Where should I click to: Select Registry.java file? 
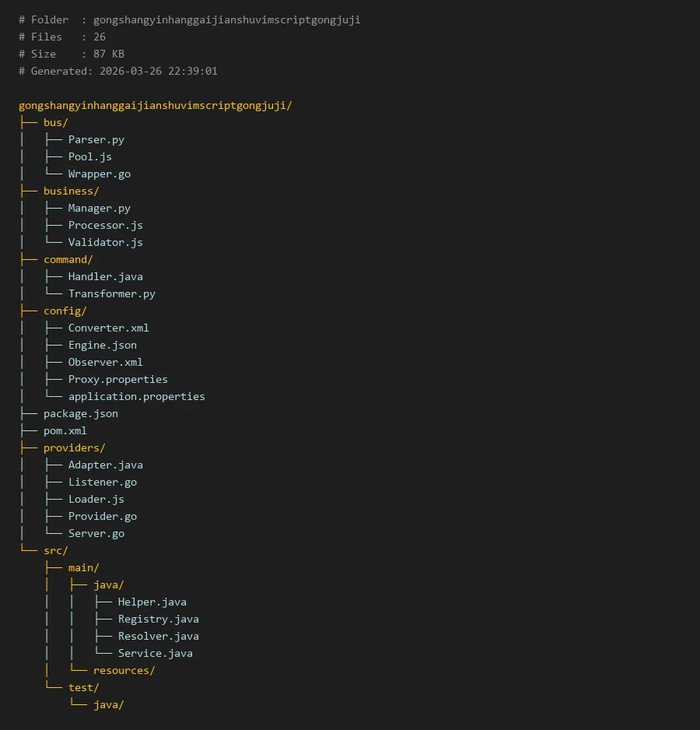[158, 619]
